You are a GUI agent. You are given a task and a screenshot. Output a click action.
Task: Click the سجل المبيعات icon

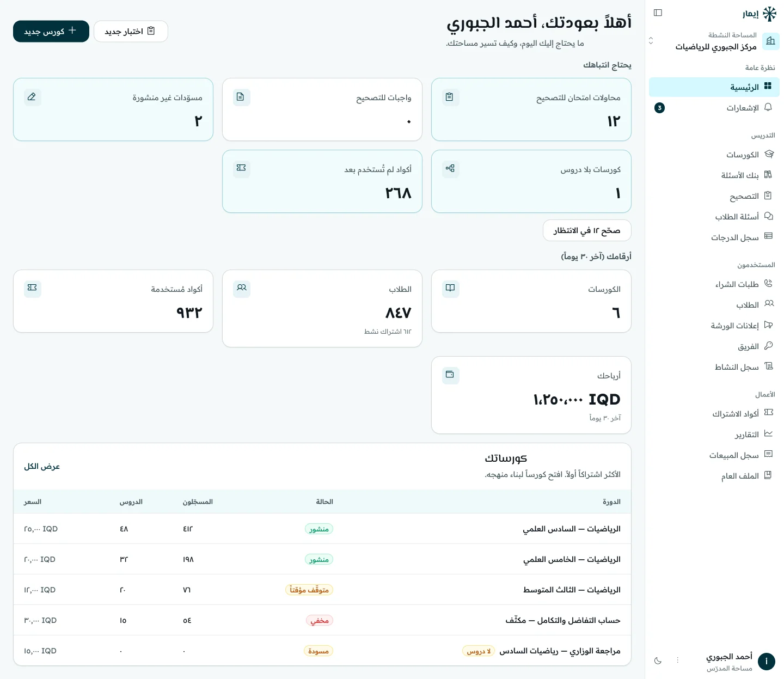point(768,454)
